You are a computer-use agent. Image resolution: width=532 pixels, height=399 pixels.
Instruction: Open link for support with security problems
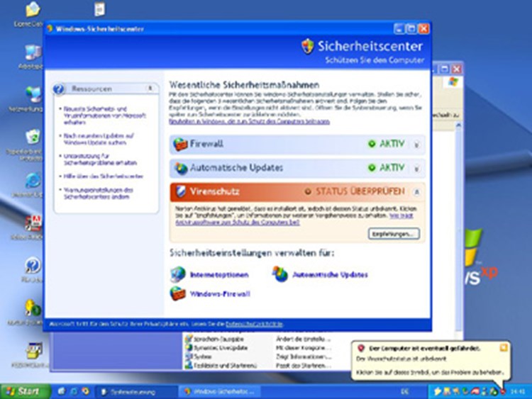[x=100, y=159]
